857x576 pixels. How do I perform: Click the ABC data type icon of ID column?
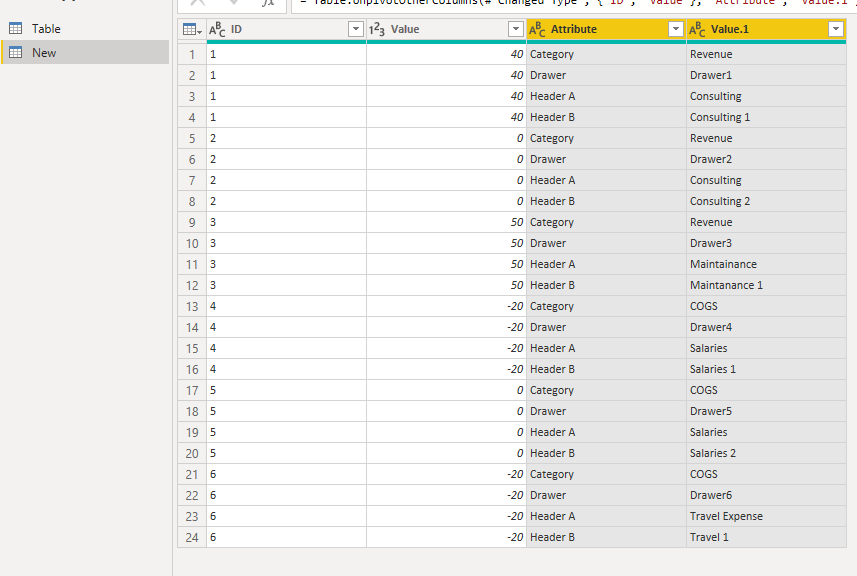[217, 30]
